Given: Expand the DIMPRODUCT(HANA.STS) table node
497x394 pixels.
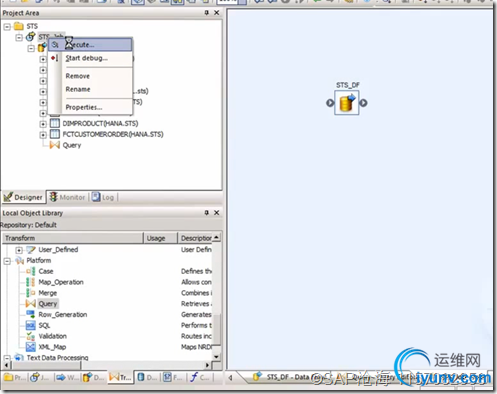Looking at the screenshot, I should (x=43, y=124).
